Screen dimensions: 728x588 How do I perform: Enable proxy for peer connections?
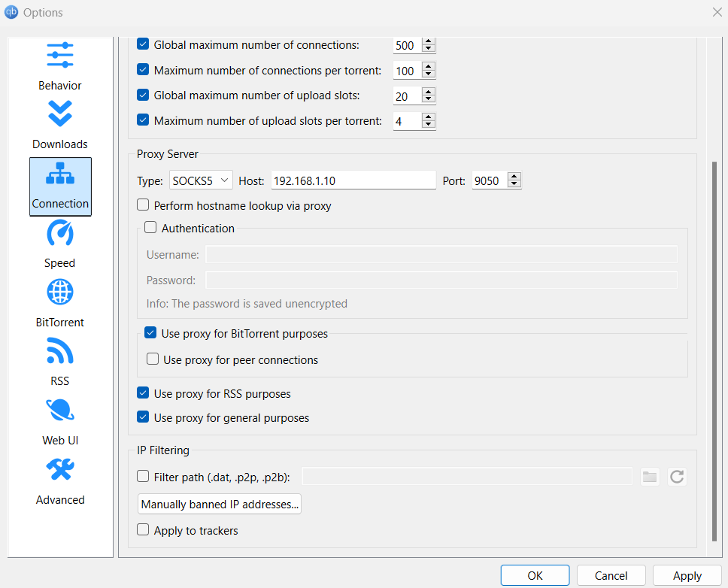point(153,359)
